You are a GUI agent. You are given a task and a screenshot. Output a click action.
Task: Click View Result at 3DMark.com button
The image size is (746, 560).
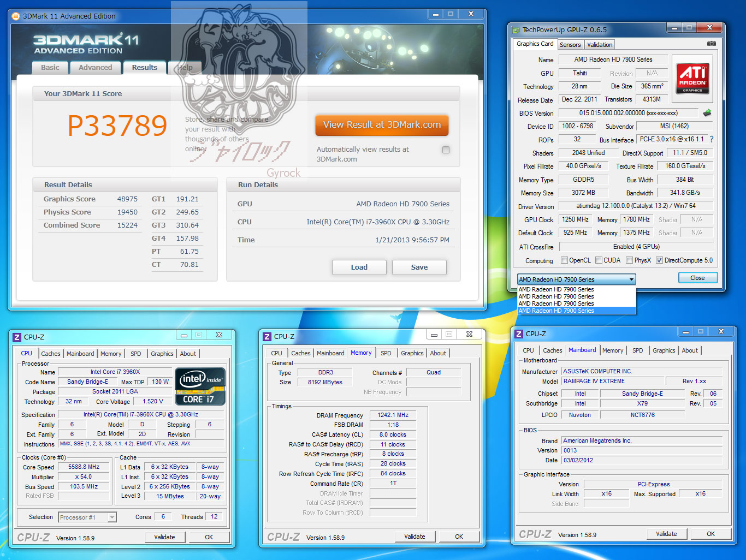(x=382, y=125)
